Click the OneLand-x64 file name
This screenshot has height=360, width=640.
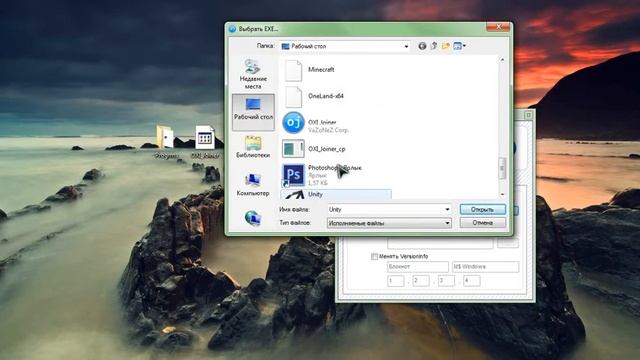(x=326, y=96)
